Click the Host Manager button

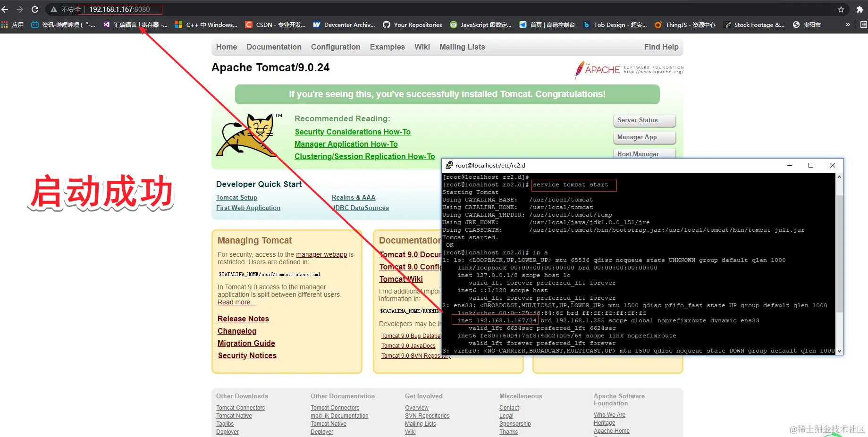coord(644,153)
